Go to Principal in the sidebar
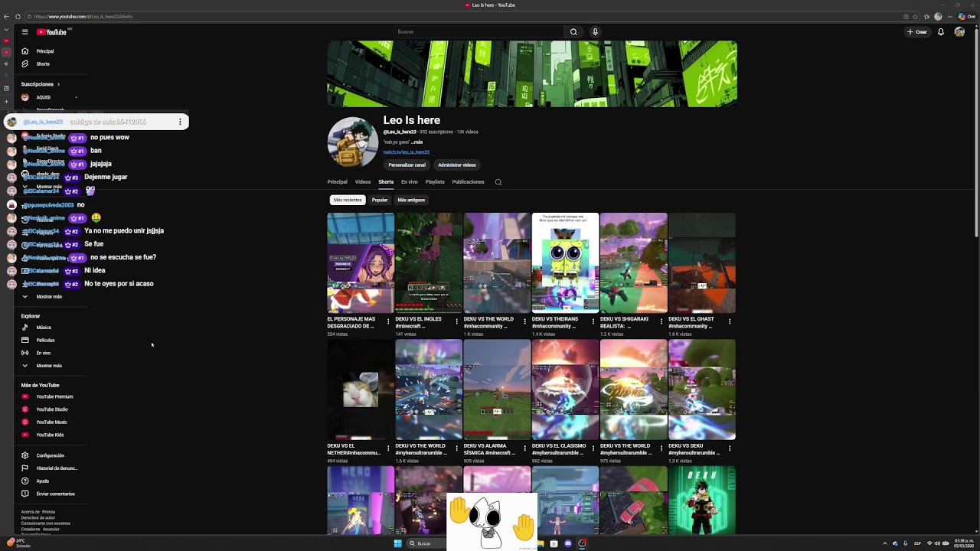Image resolution: width=980 pixels, height=551 pixels. pyautogui.click(x=45, y=51)
